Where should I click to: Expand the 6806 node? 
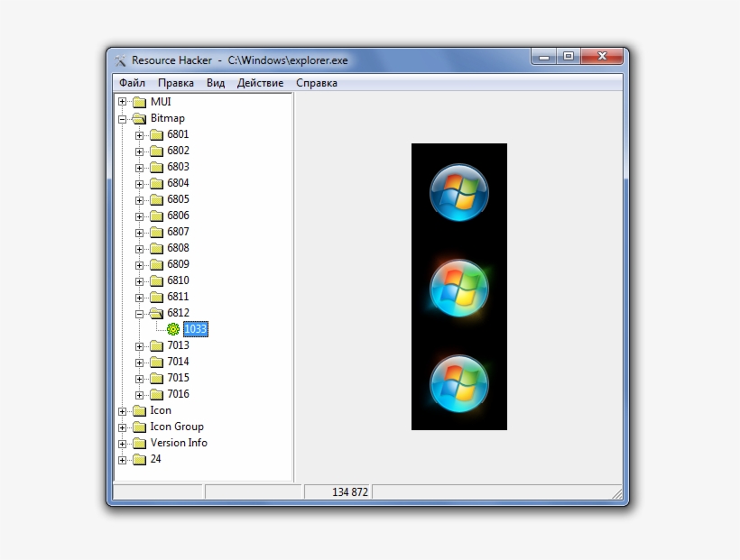[139, 216]
